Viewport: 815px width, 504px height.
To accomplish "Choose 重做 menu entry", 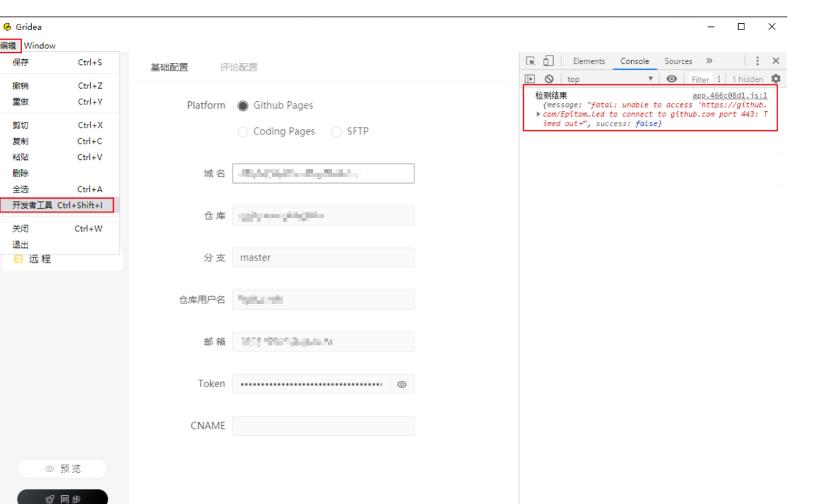I will (x=59, y=102).
